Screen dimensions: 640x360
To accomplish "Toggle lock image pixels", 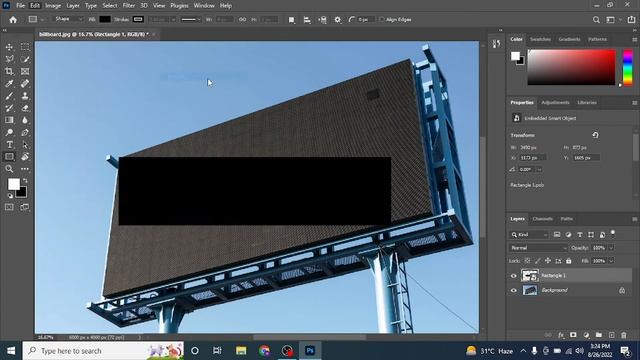I will pyautogui.click(x=538, y=261).
